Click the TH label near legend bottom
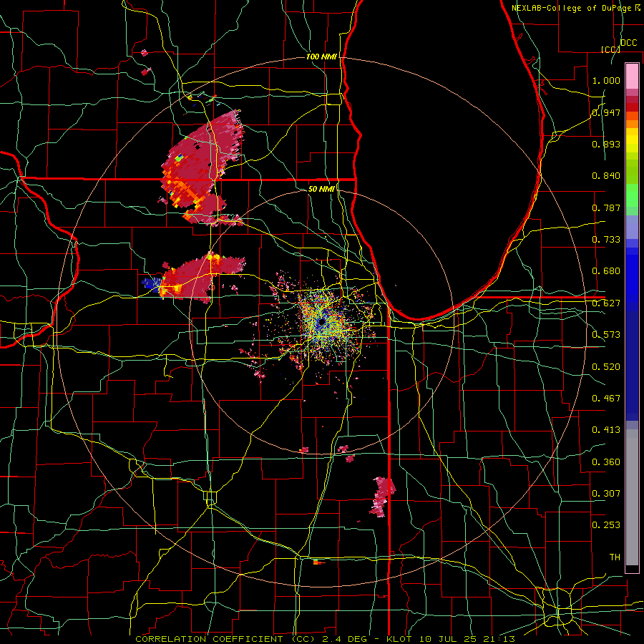 point(615,557)
